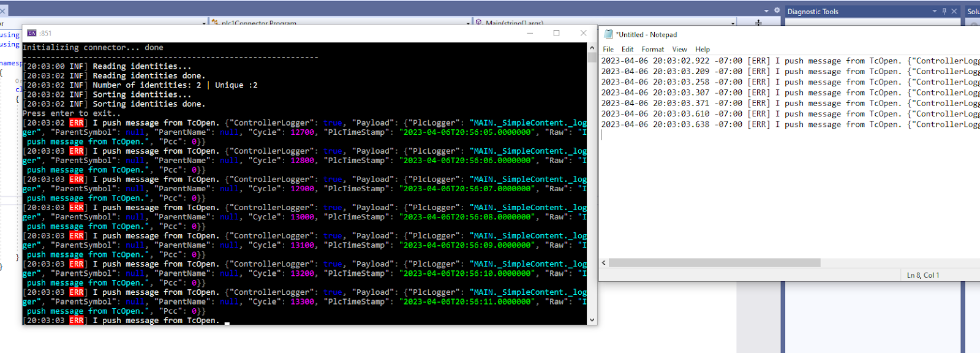Click the Cycle value 12900 in the console
Image resolution: width=980 pixels, height=353 pixels.
303,188
